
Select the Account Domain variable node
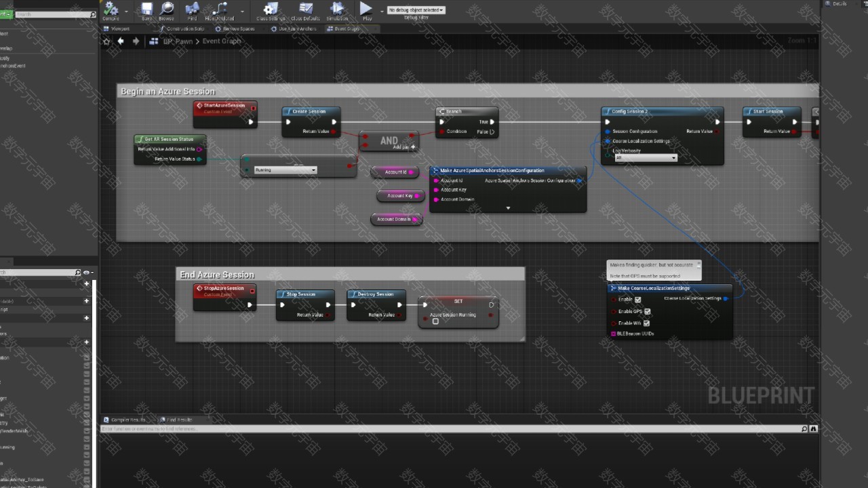point(396,220)
